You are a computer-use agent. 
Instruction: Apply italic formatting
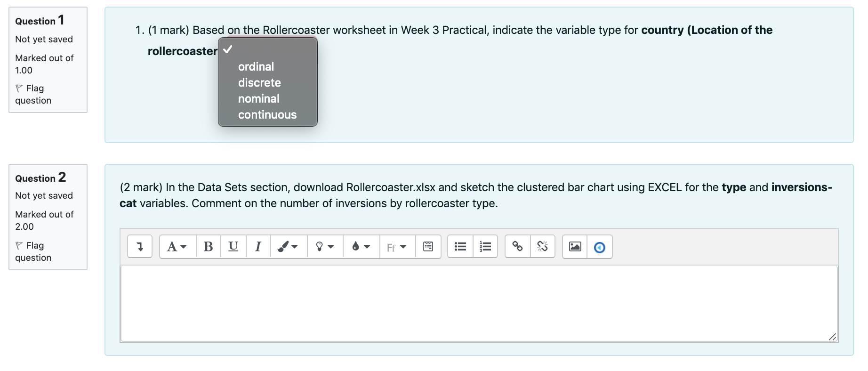click(x=258, y=247)
